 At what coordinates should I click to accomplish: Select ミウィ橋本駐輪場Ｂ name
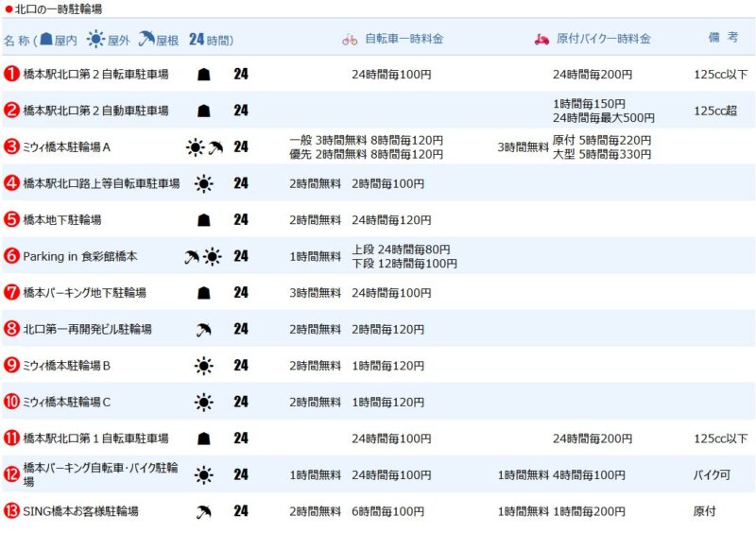tap(66, 366)
